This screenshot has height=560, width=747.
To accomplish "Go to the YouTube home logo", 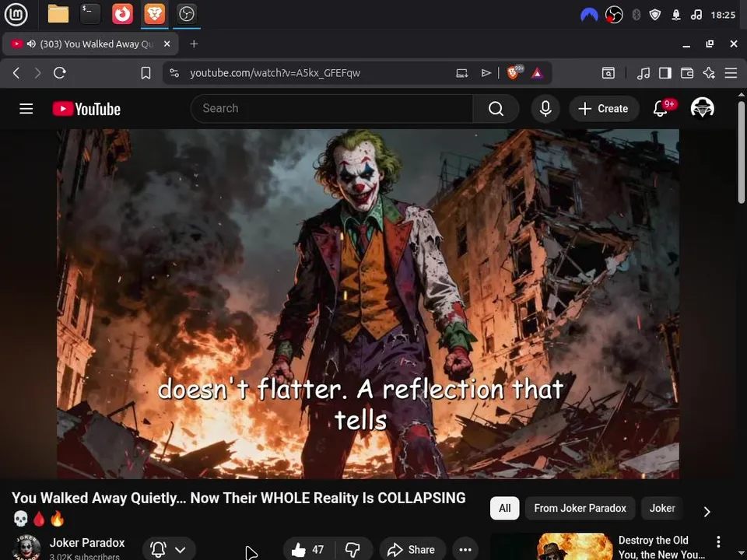I will 86,109.
